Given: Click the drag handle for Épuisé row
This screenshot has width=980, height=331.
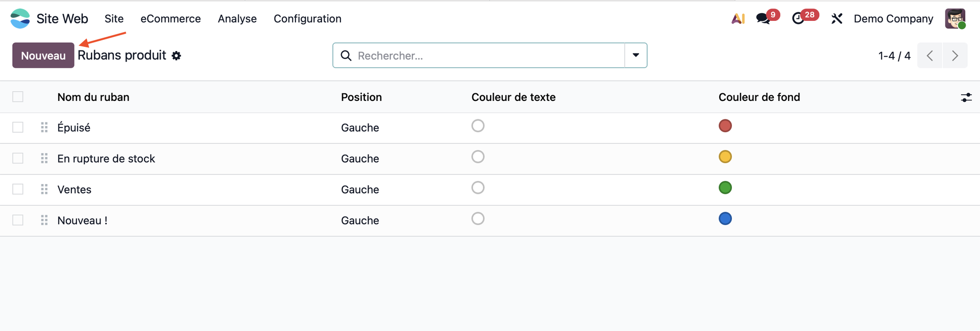Looking at the screenshot, I should 44,128.
